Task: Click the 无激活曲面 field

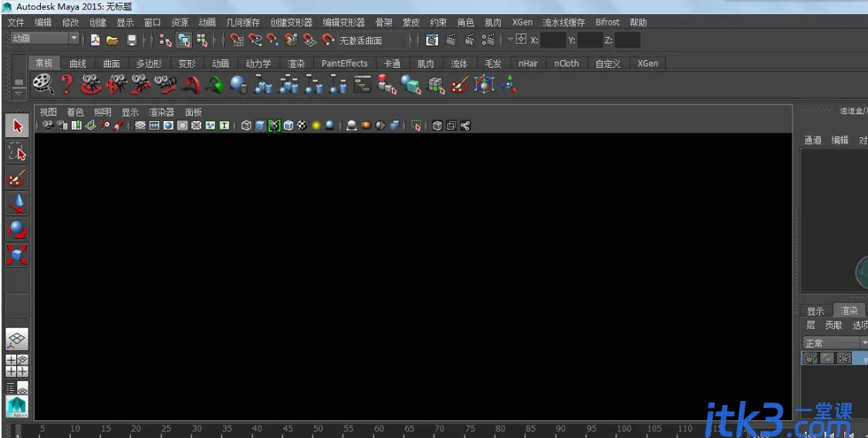Action: [371, 40]
